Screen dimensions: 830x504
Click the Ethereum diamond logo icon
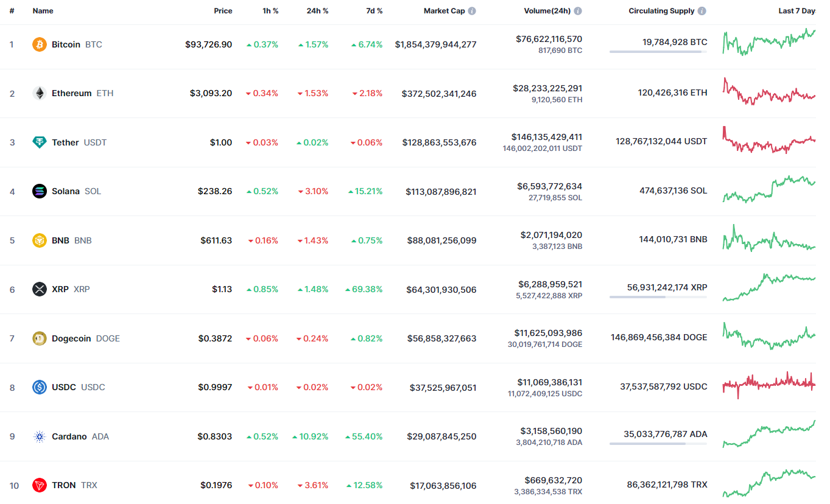(x=40, y=93)
